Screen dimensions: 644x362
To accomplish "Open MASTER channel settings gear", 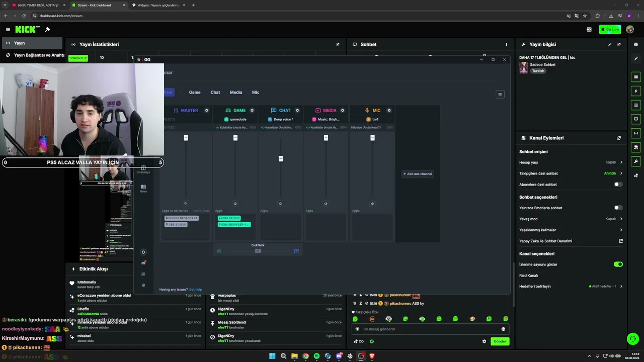I will (x=207, y=111).
